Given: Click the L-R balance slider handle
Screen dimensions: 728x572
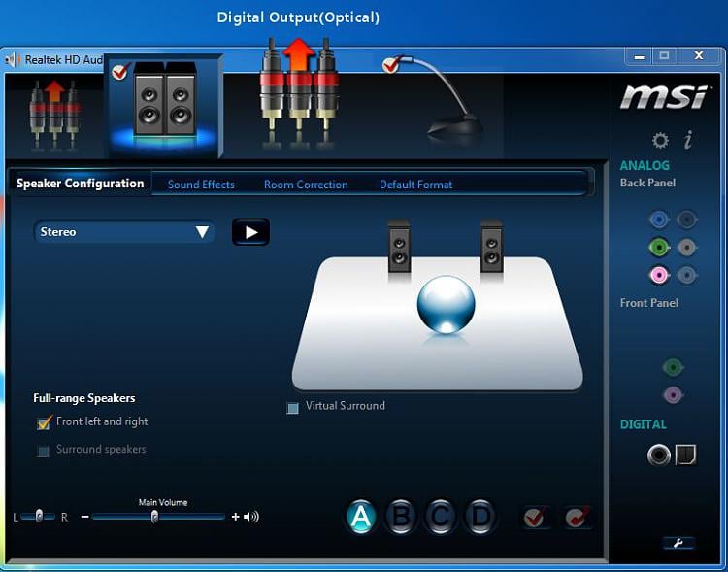Looking at the screenshot, I should click(x=39, y=516).
